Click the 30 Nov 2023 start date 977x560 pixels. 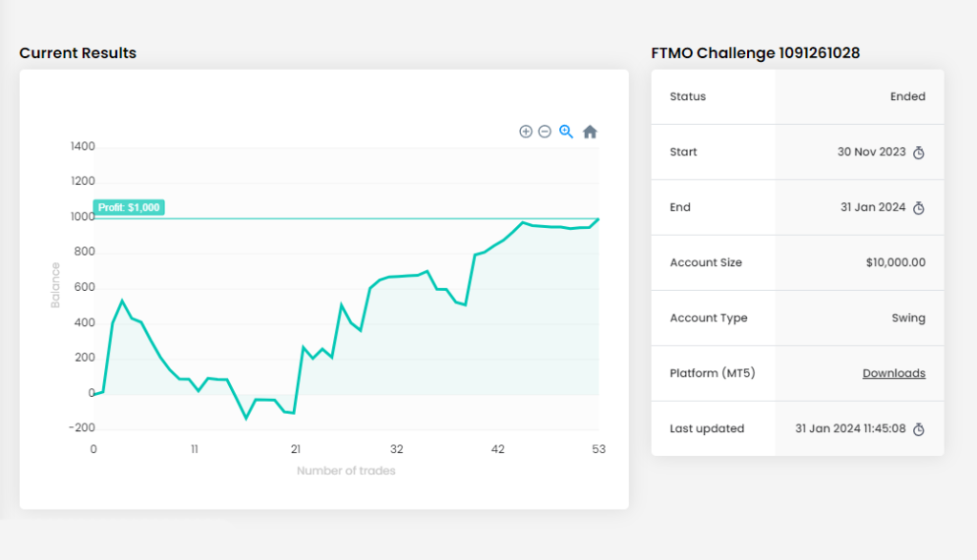click(871, 152)
